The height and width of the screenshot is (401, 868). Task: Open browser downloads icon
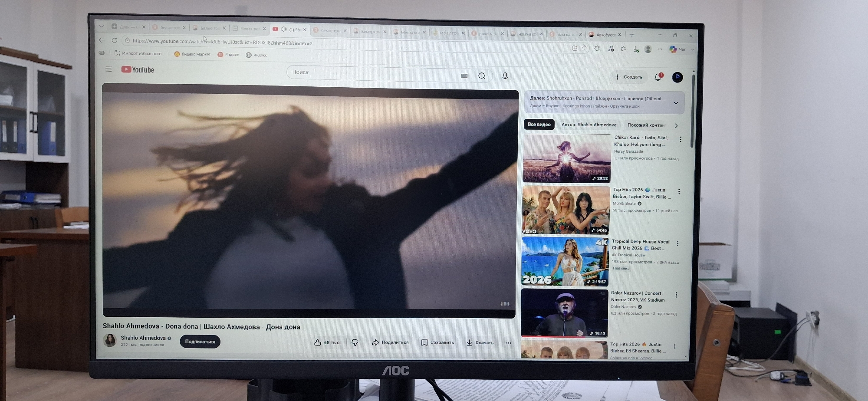pyautogui.click(x=636, y=49)
